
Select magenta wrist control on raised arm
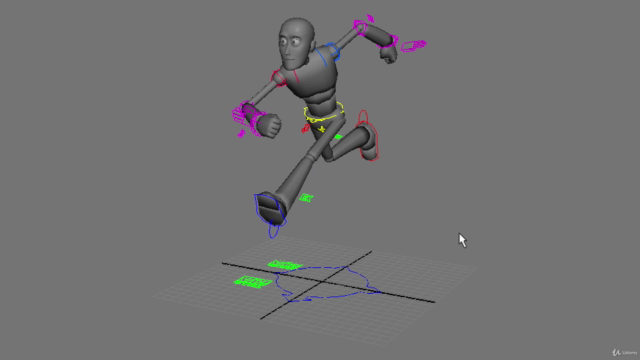tap(388, 42)
